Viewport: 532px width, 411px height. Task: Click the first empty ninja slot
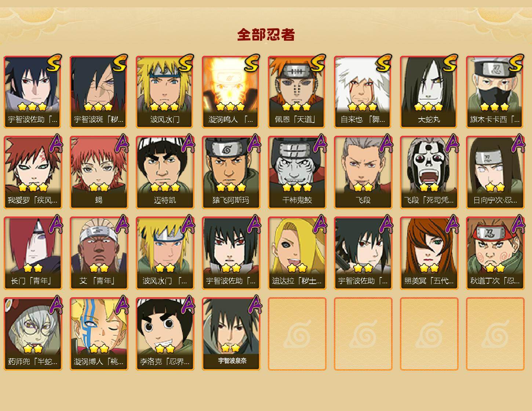coord(297,334)
